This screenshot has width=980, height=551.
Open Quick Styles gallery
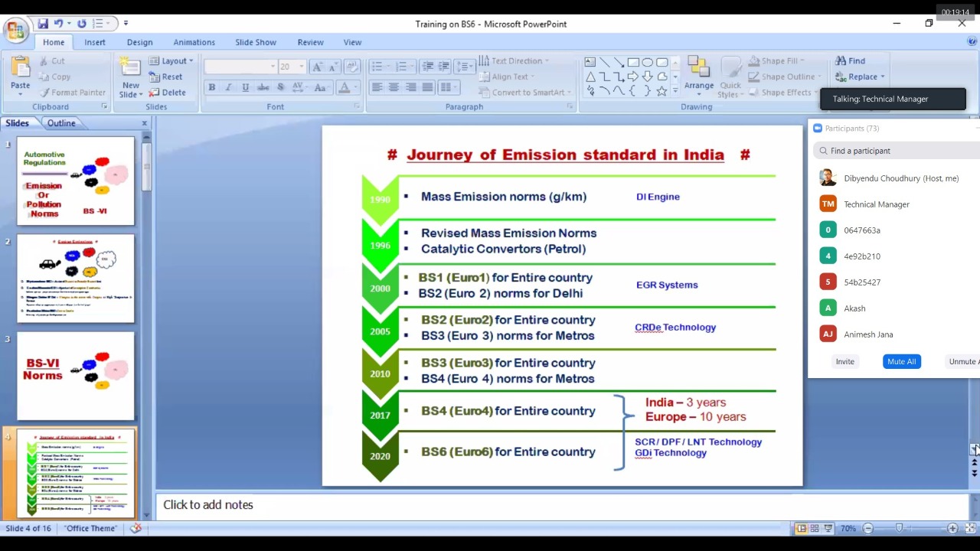tap(730, 77)
